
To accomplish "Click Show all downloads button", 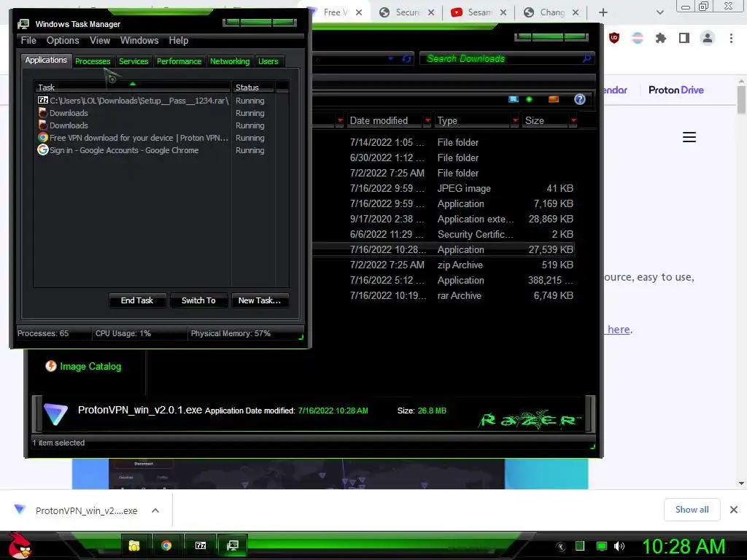I will pyautogui.click(x=692, y=510).
